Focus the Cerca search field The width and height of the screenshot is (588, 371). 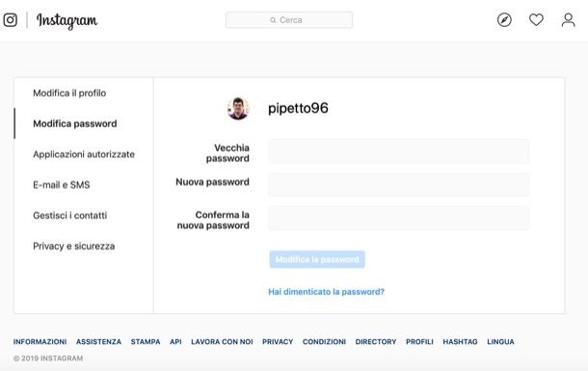pyautogui.click(x=289, y=20)
